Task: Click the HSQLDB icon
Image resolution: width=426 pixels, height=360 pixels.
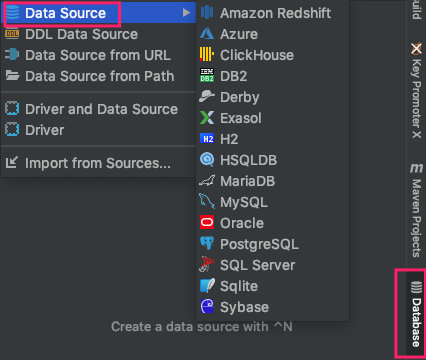Action: [x=207, y=160]
